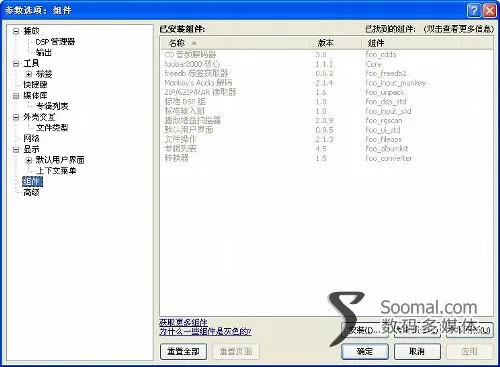This screenshot has height=367, width=500.
Task: Click the help question mark icon
Action: (474, 11)
